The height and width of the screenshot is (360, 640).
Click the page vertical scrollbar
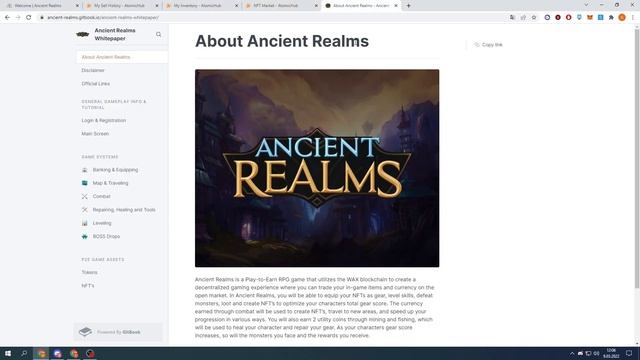[x=637, y=159]
